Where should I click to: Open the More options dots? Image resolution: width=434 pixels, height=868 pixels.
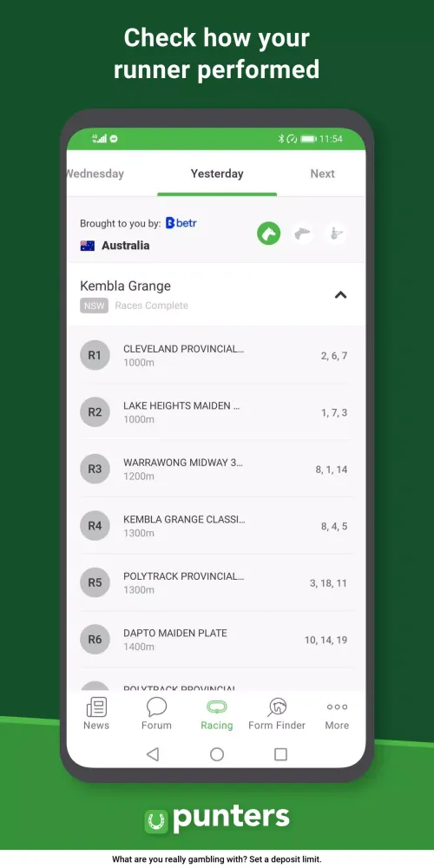(337, 707)
